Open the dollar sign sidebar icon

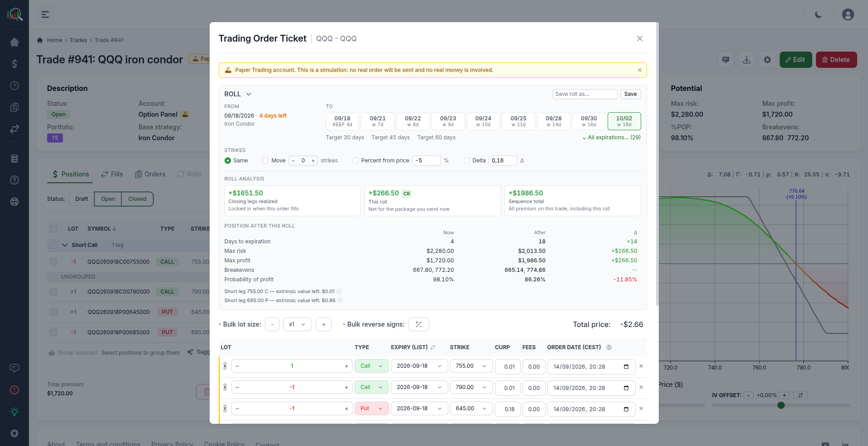[x=14, y=64]
